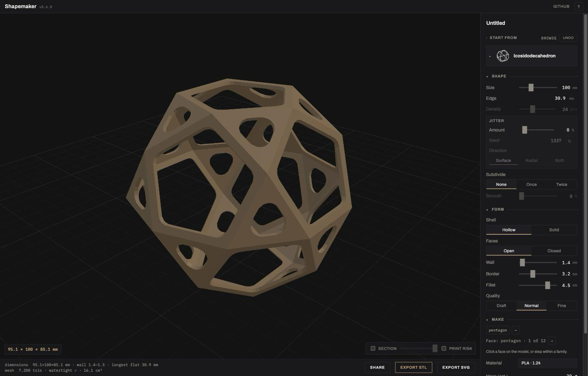This screenshot has width=588, height=376.
Task: Set Faces to Open
Action: click(x=509, y=251)
